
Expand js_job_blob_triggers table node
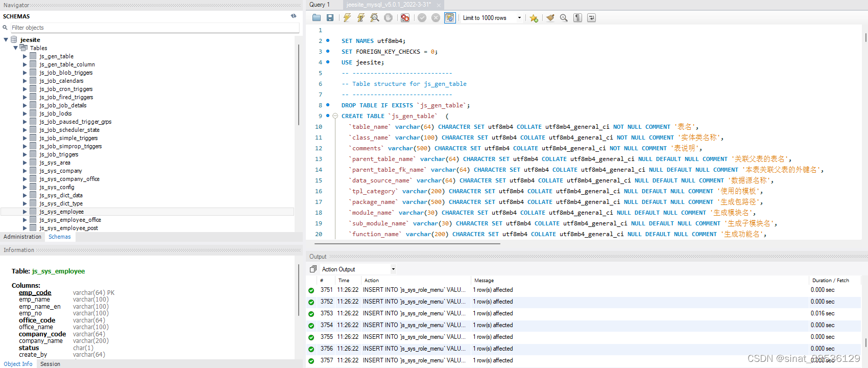pyautogui.click(x=25, y=73)
